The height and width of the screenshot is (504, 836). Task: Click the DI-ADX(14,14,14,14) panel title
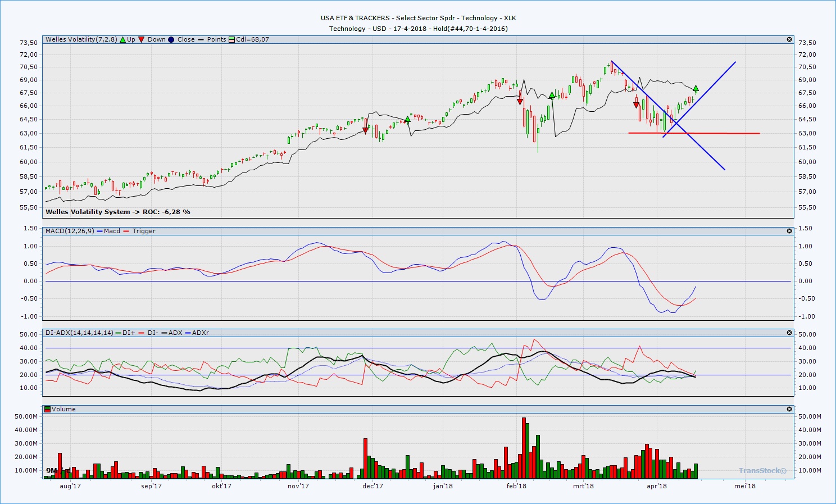tap(79, 333)
